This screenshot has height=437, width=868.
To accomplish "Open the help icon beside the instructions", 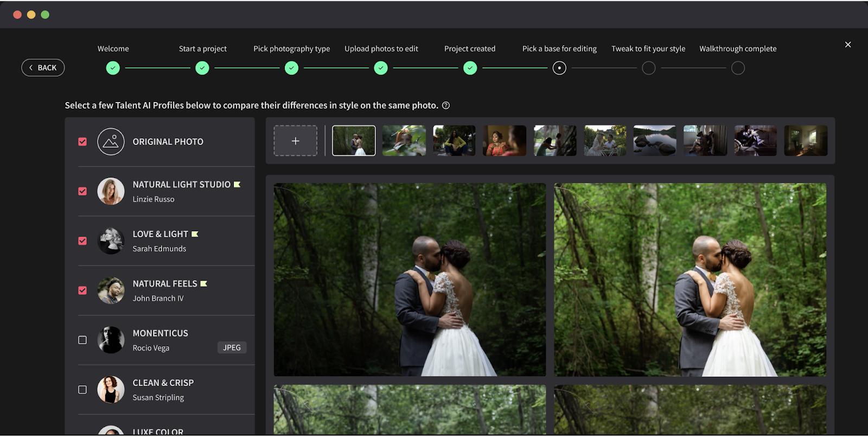I will coord(446,105).
